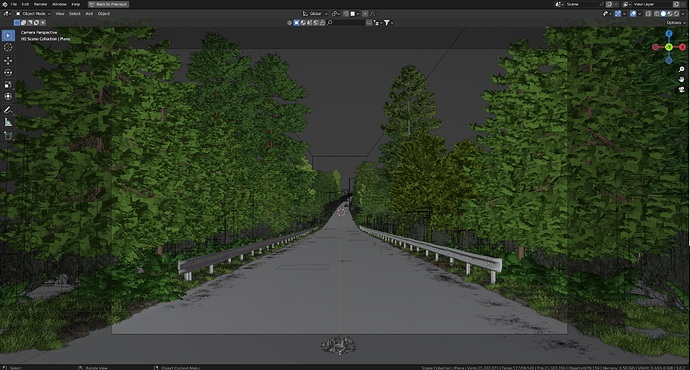Open the Object Mode dropdown
Image resolution: width=690 pixels, height=370 pixels.
tap(33, 14)
